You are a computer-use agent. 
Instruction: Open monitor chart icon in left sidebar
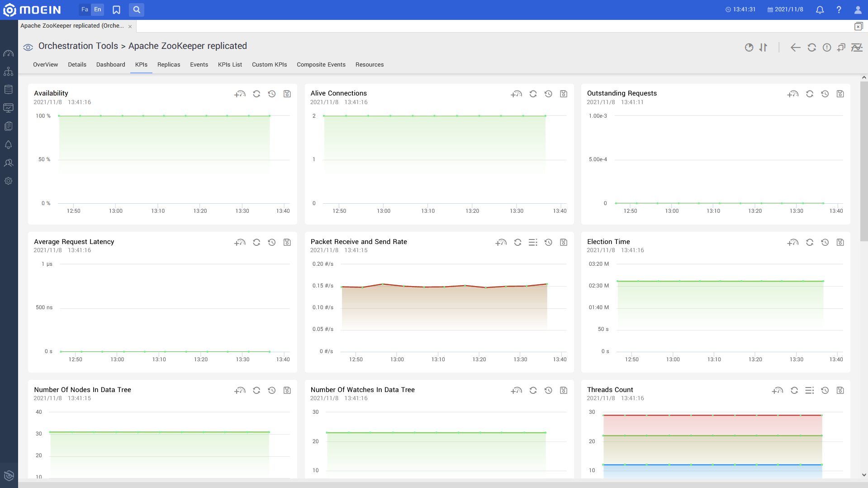coord(9,108)
